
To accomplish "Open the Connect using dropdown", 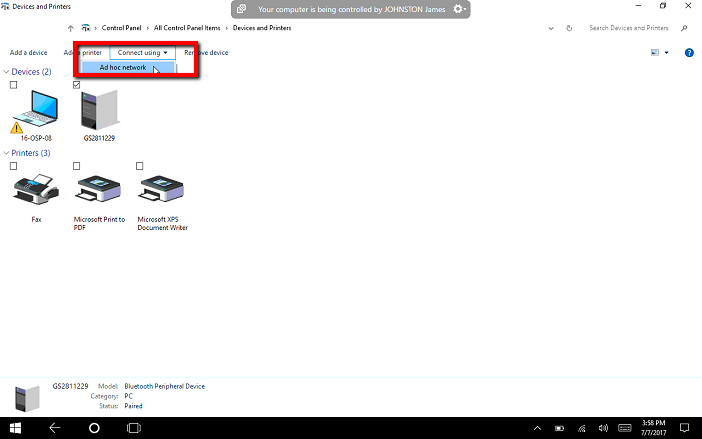I will (142, 52).
